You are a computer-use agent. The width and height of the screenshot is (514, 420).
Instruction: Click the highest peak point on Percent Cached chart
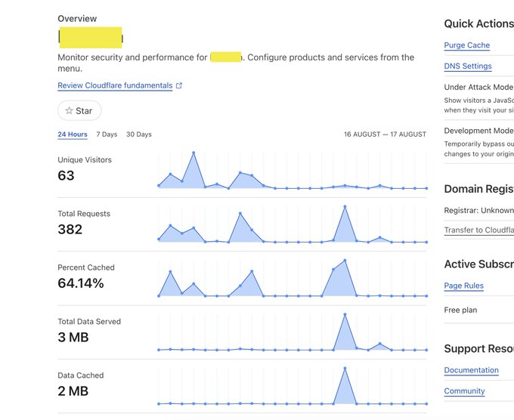pos(345,261)
